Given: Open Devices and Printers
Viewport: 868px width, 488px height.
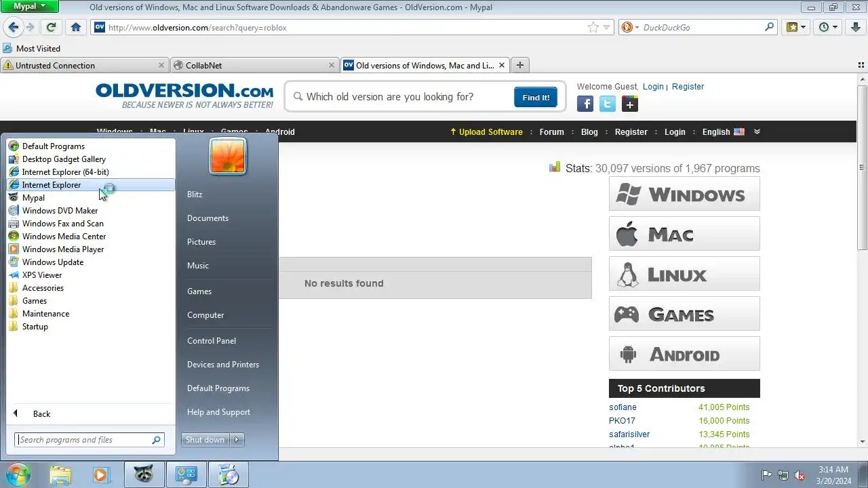Looking at the screenshot, I should (223, 365).
